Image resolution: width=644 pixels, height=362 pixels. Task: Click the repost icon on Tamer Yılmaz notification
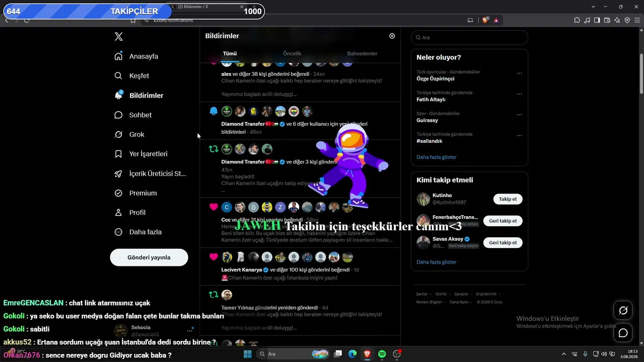click(214, 295)
